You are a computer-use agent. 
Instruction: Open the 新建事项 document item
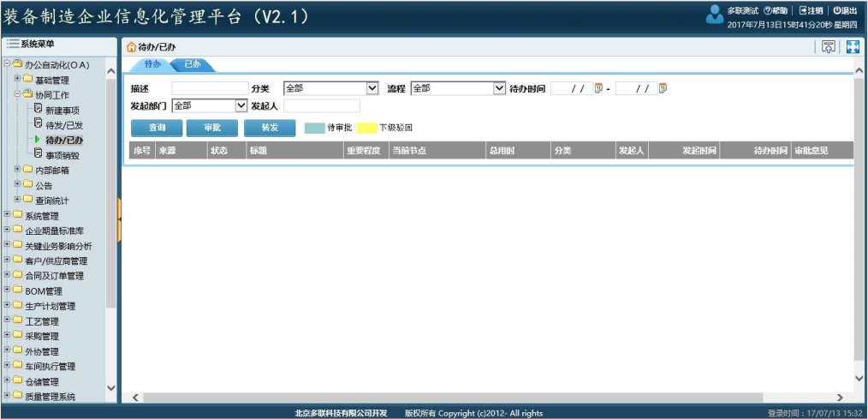click(62, 110)
